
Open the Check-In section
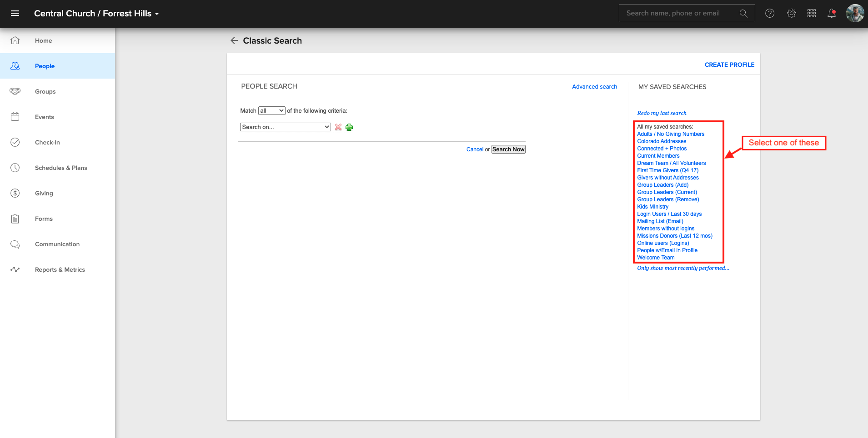coord(47,142)
